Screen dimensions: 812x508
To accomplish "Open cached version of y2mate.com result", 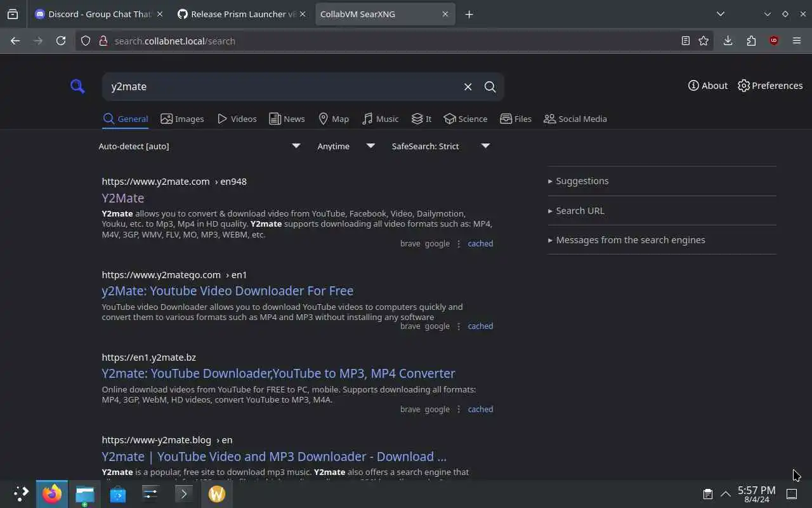I will (x=480, y=244).
